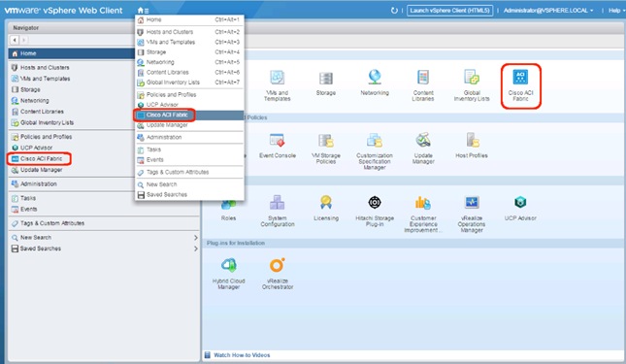The height and width of the screenshot is (364, 626).
Task: Select Networking in the dropdown menu
Action: pos(189,62)
